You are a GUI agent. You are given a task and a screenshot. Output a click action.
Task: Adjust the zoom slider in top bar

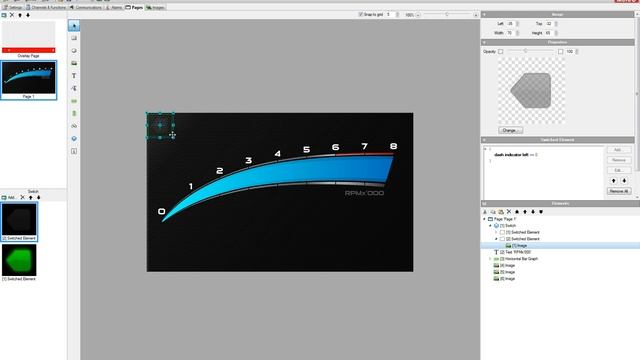pos(447,14)
